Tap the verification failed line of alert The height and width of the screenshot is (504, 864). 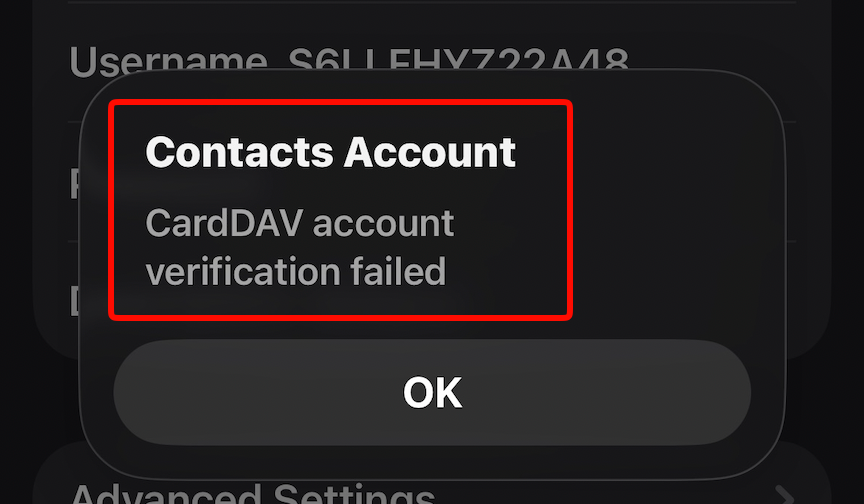point(296,272)
